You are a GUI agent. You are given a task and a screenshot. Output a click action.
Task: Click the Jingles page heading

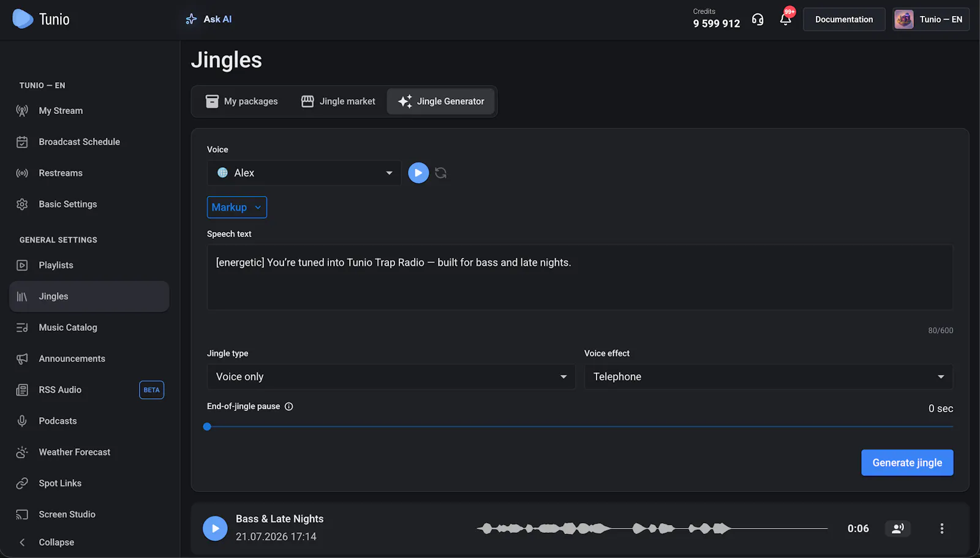tap(227, 60)
